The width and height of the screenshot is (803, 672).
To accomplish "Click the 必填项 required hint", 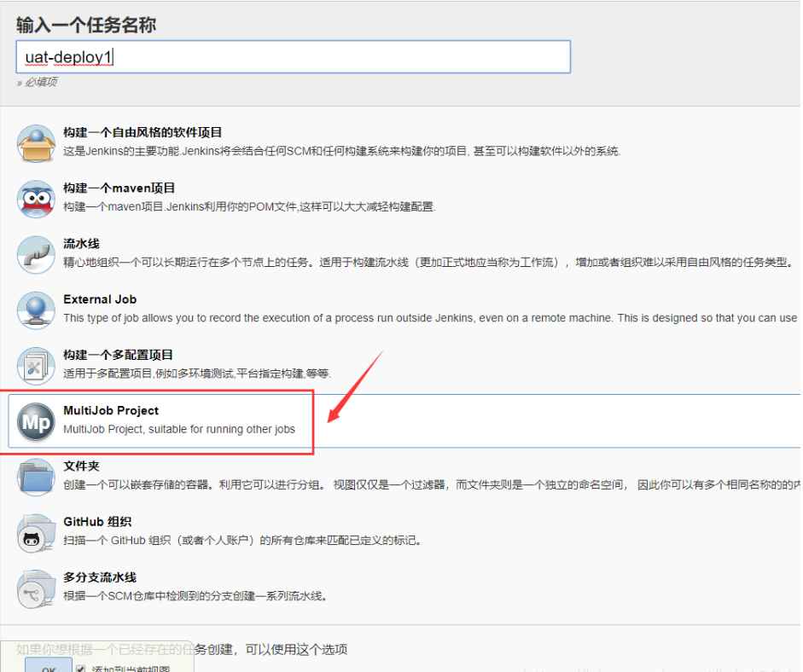I will tap(37, 83).
